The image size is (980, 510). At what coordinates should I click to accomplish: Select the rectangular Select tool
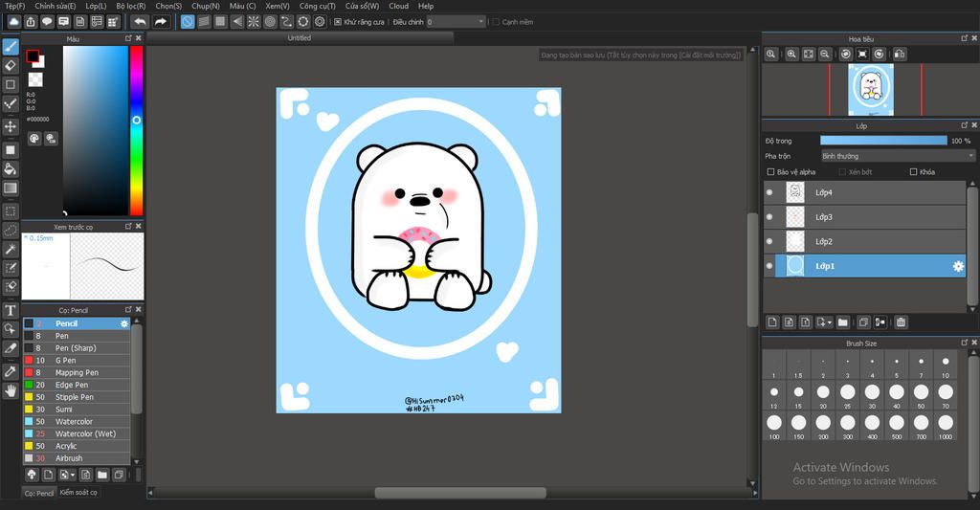11,211
